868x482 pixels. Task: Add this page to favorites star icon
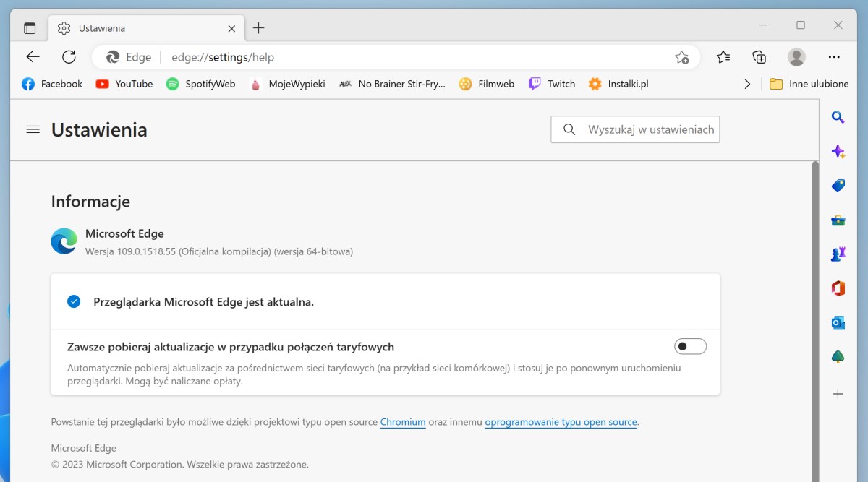tap(681, 57)
